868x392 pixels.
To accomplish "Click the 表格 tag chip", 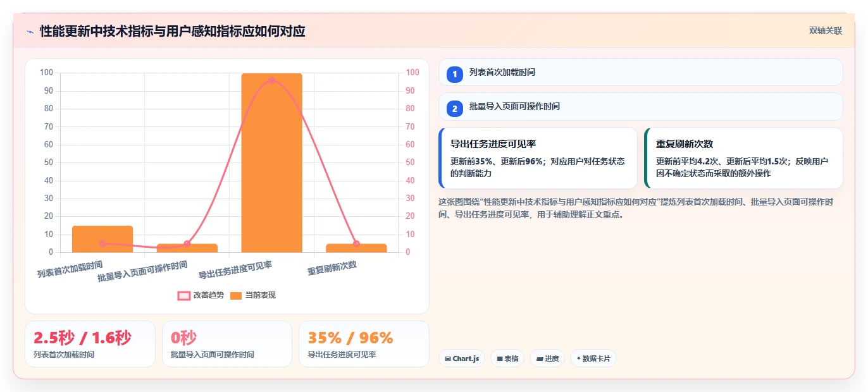I will (x=507, y=358).
